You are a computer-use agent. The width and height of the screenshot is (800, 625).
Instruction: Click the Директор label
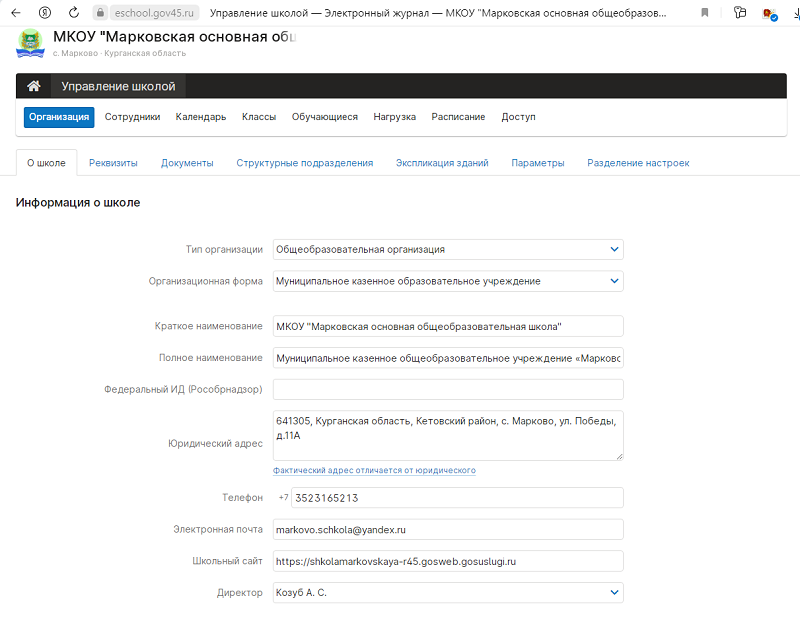coord(239,592)
